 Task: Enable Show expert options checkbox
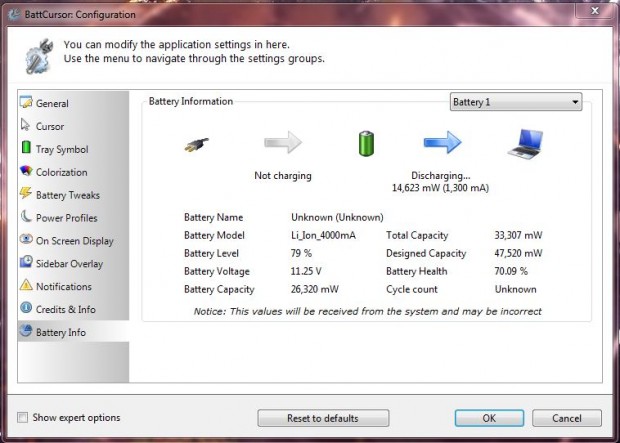click(x=23, y=417)
